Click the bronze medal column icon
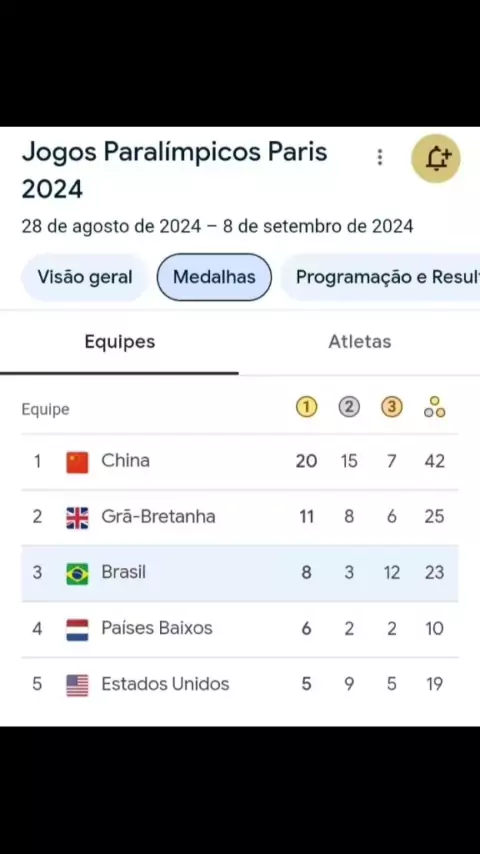Screen dimensions: 480x854 click(x=392, y=407)
